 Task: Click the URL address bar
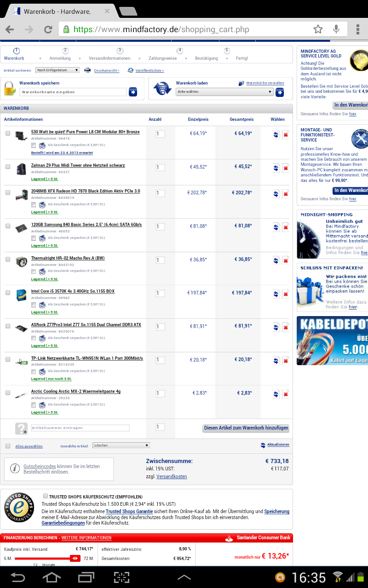point(184,29)
